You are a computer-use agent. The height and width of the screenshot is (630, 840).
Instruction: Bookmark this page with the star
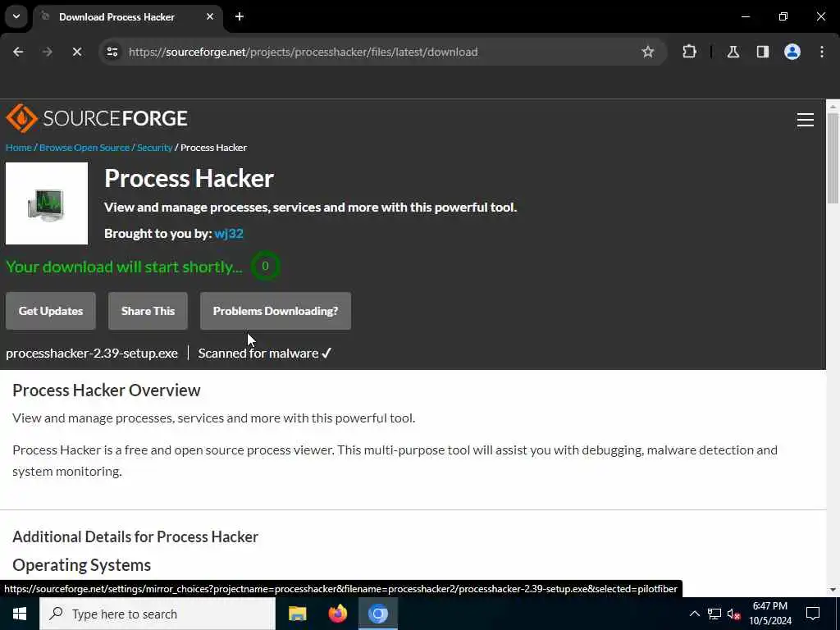click(648, 52)
